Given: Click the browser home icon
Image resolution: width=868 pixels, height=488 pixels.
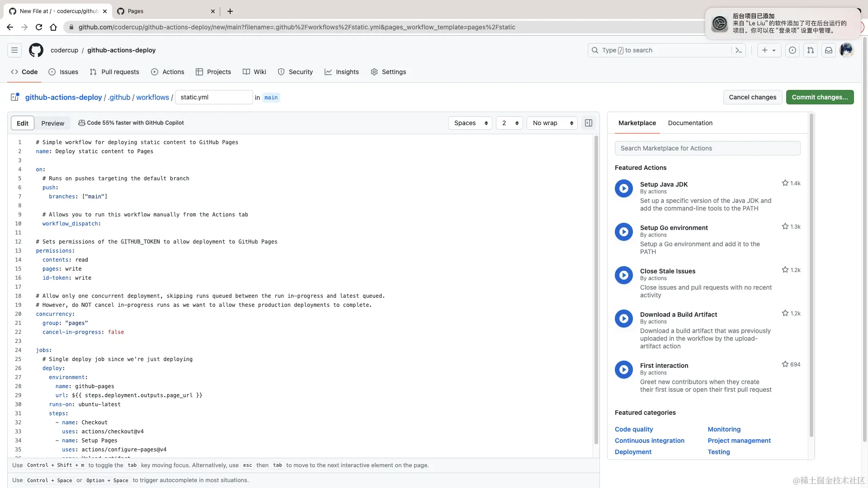Looking at the screenshot, I should [x=53, y=27].
